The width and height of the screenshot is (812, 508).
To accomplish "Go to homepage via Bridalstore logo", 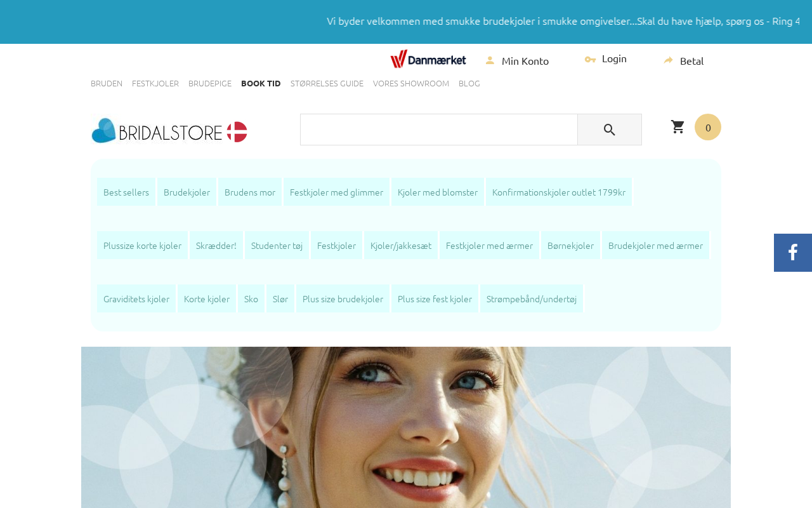I will pos(169,131).
